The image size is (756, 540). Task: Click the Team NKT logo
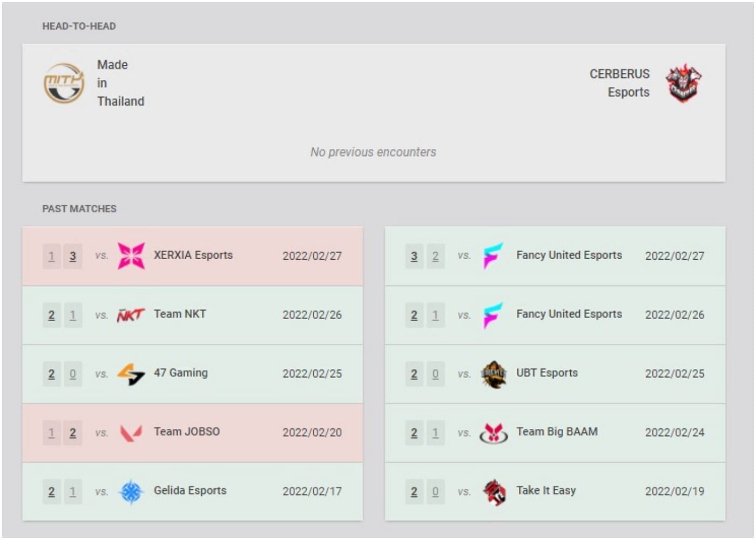click(x=131, y=315)
